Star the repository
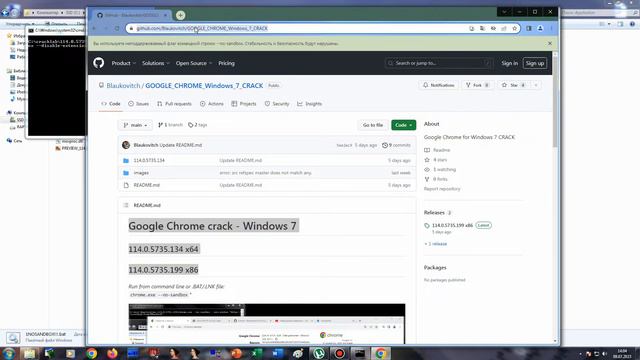The image size is (640, 360). tap(514, 85)
